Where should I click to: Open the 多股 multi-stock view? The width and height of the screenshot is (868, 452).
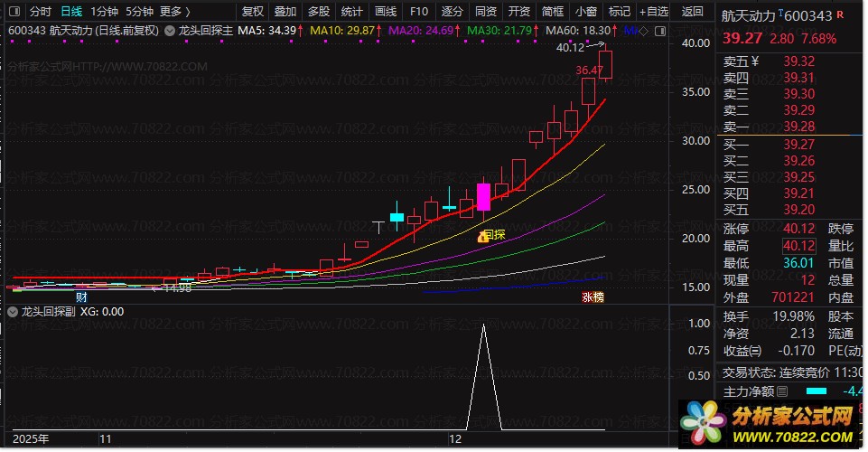click(319, 11)
